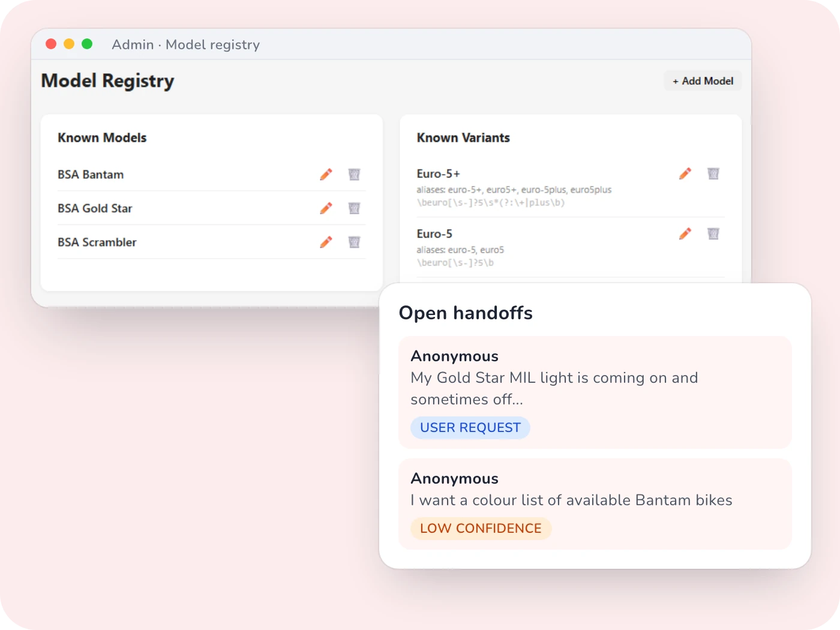Click the Euro-5 variant name

point(435,234)
